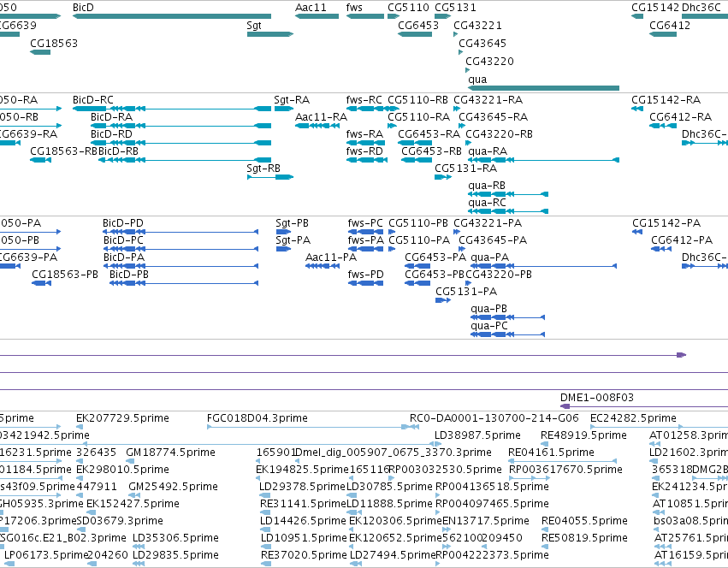Select the qua-RC transcript label
The image size is (728, 568).
tap(487, 203)
